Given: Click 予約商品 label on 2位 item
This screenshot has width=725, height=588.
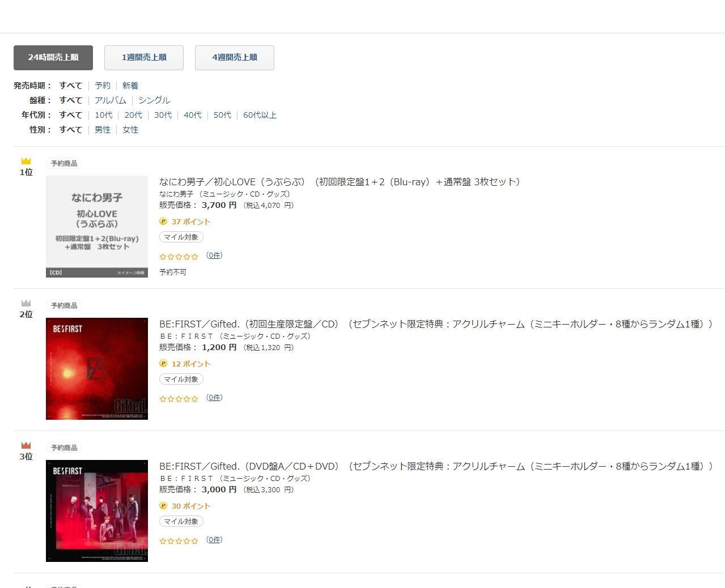Looking at the screenshot, I should 64,306.
